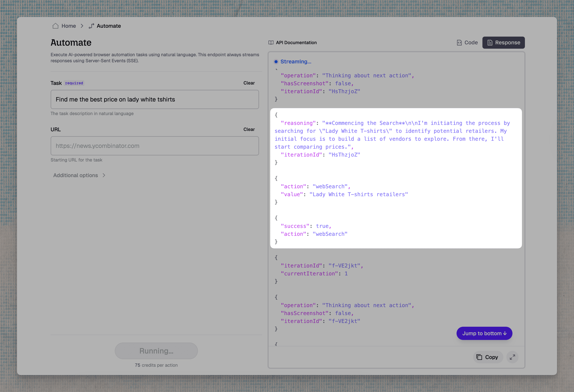
Task: Switch to the Code tab
Action: [x=467, y=42]
